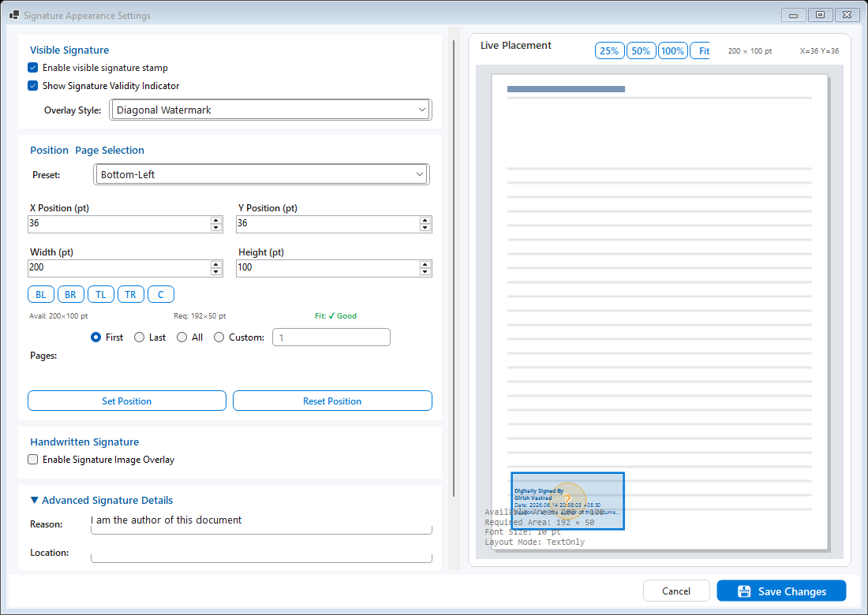Maximize the Signature Appearance Settings window
The height and width of the screenshot is (615, 868).
click(821, 15)
